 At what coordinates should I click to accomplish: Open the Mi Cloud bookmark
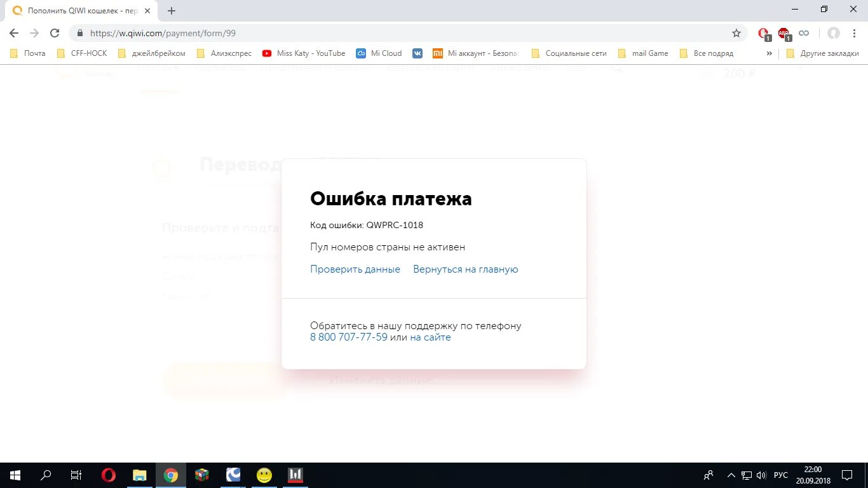coord(379,53)
